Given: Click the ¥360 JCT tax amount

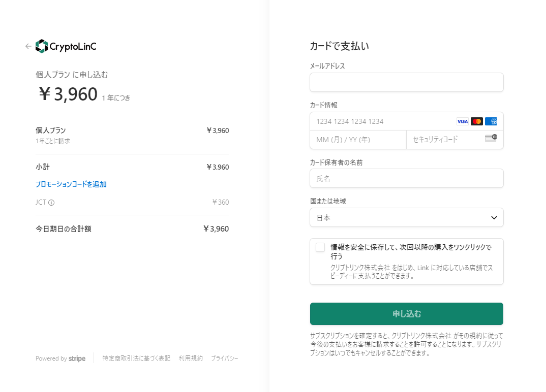Looking at the screenshot, I should 221,202.
